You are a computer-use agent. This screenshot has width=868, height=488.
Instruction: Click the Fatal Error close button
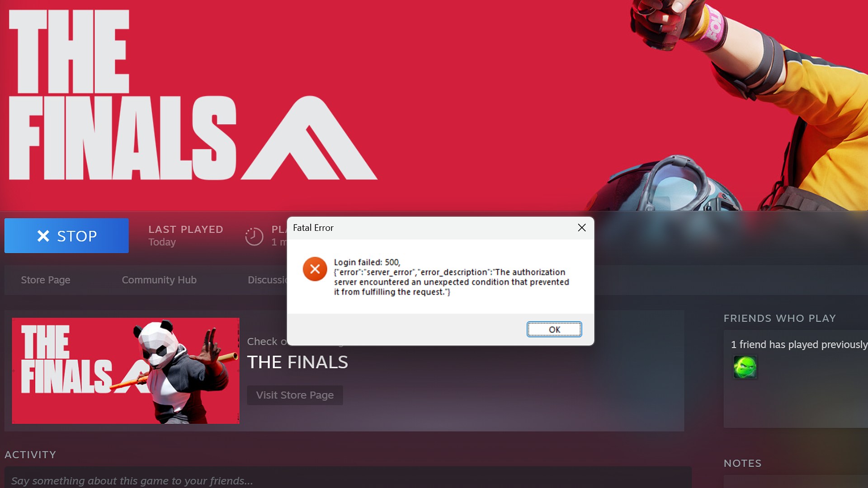point(581,228)
